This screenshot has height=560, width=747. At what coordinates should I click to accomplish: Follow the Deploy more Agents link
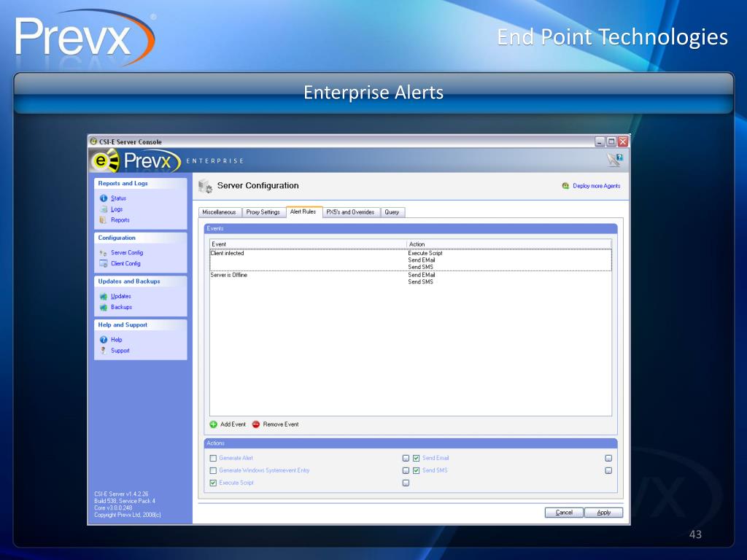[597, 186]
